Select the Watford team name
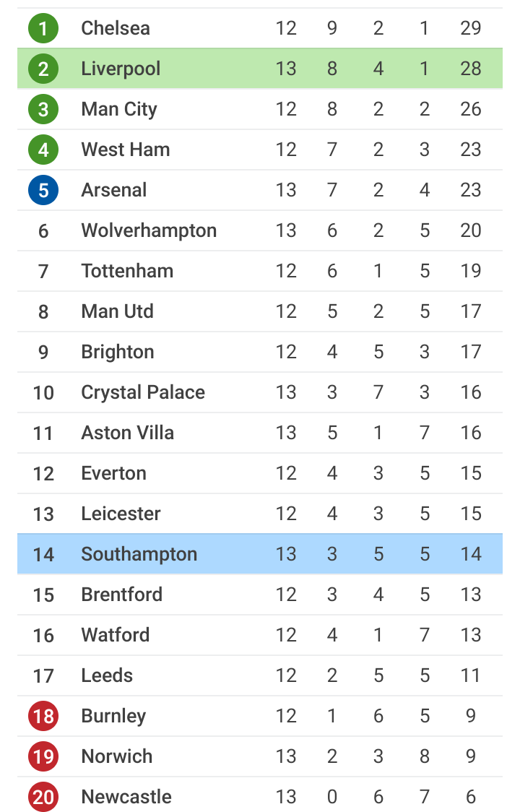 coord(115,635)
